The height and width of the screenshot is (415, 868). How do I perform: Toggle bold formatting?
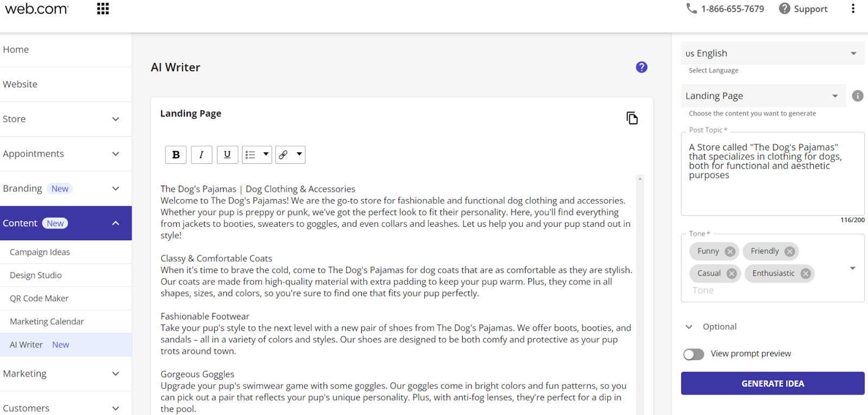click(176, 155)
